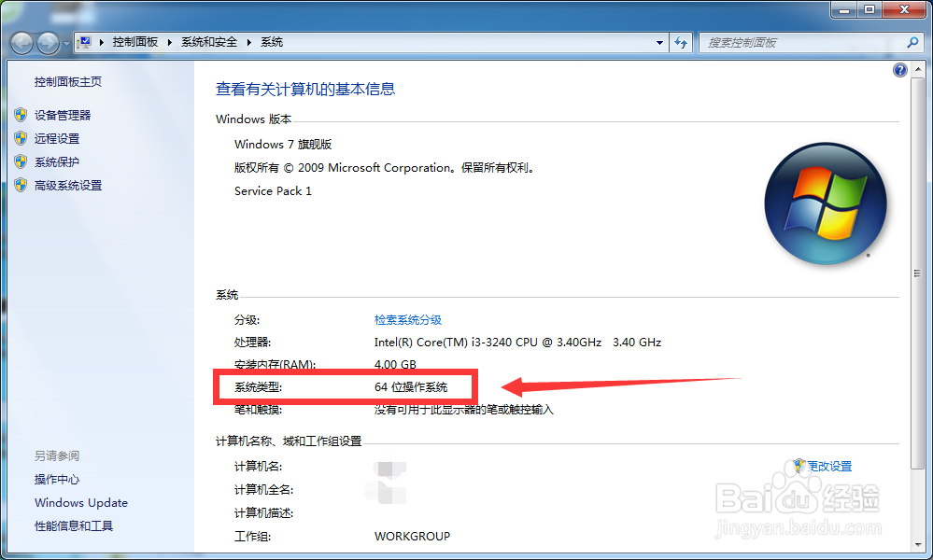
Task: Click the vertical scrollbar thumb
Action: [918, 273]
